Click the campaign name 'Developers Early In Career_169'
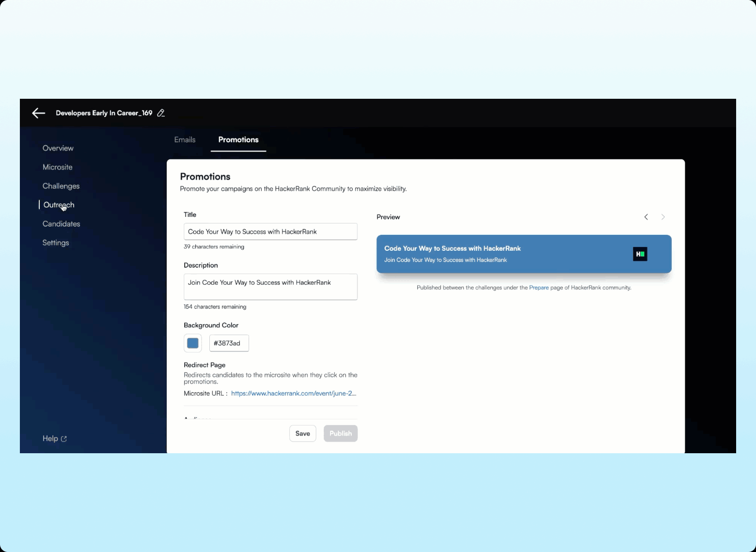Viewport: 756px width, 552px height. click(x=104, y=113)
